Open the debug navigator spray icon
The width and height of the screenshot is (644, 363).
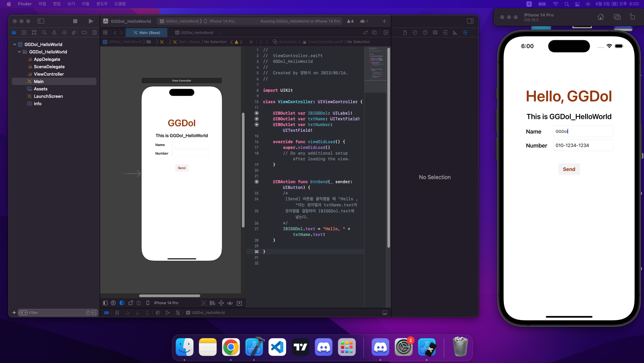pyautogui.click(x=74, y=33)
